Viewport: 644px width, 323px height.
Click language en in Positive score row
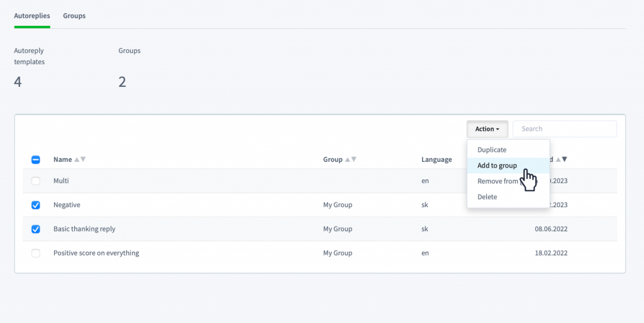425,253
